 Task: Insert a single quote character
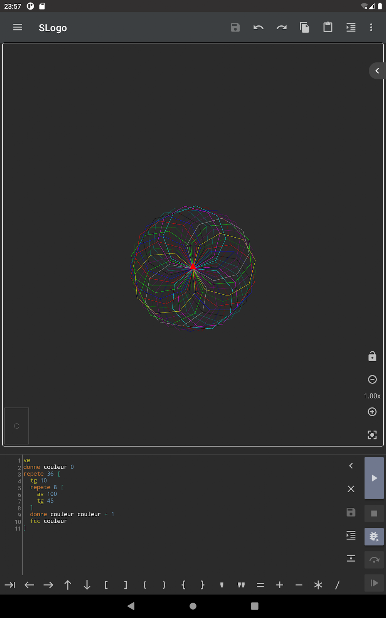coord(222,585)
